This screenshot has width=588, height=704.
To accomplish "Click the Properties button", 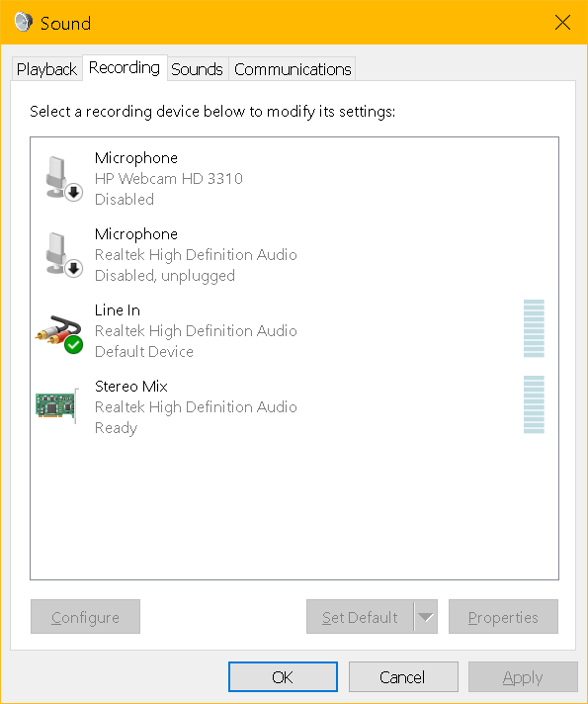I will coord(503,616).
